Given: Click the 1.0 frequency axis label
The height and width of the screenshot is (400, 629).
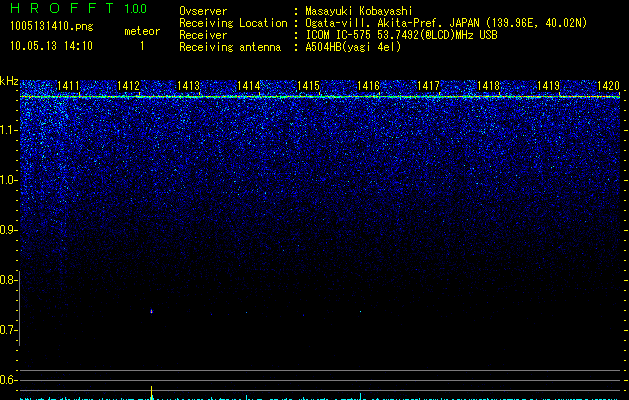Looking at the screenshot, I should pyautogui.click(x=8, y=180).
